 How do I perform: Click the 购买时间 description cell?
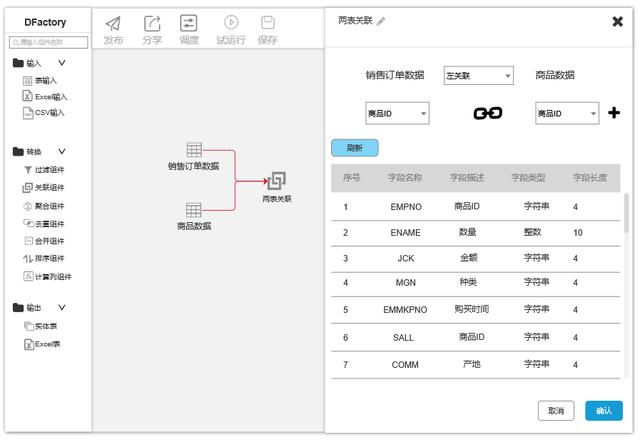click(471, 309)
